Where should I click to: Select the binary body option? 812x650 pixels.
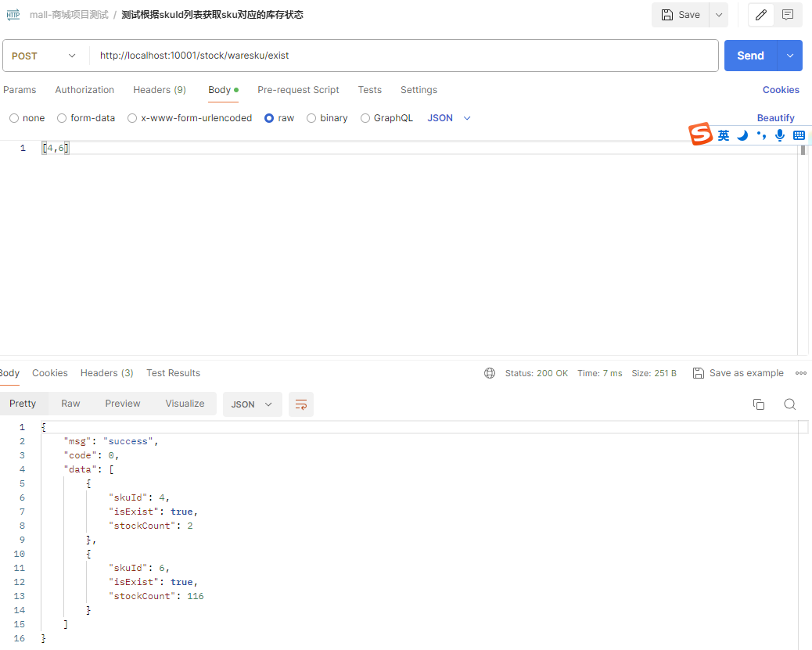pyautogui.click(x=311, y=118)
